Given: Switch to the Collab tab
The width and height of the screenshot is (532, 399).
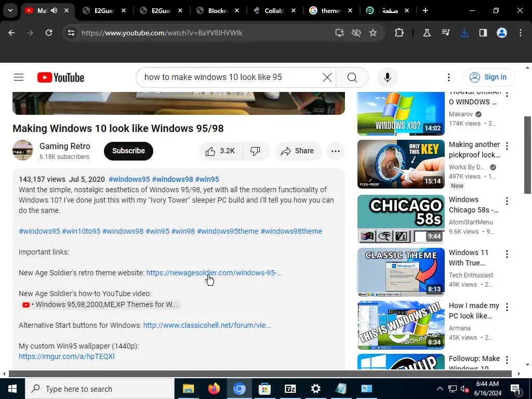Looking at the screenshot, I should (x=274, y=10).
